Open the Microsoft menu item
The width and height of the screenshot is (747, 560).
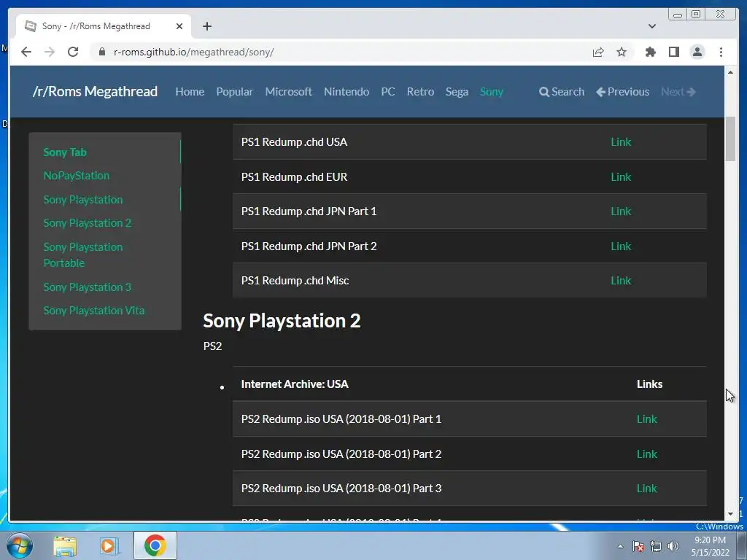tap(288, 91)
